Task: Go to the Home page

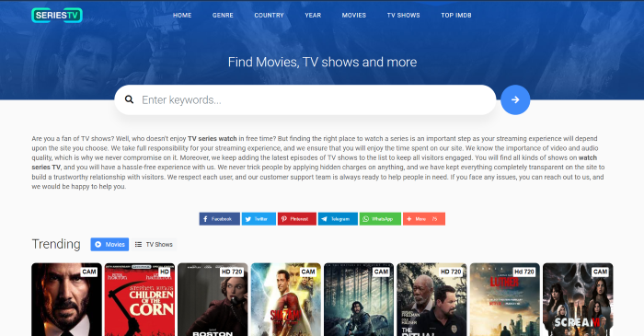Action: point(182,16)
